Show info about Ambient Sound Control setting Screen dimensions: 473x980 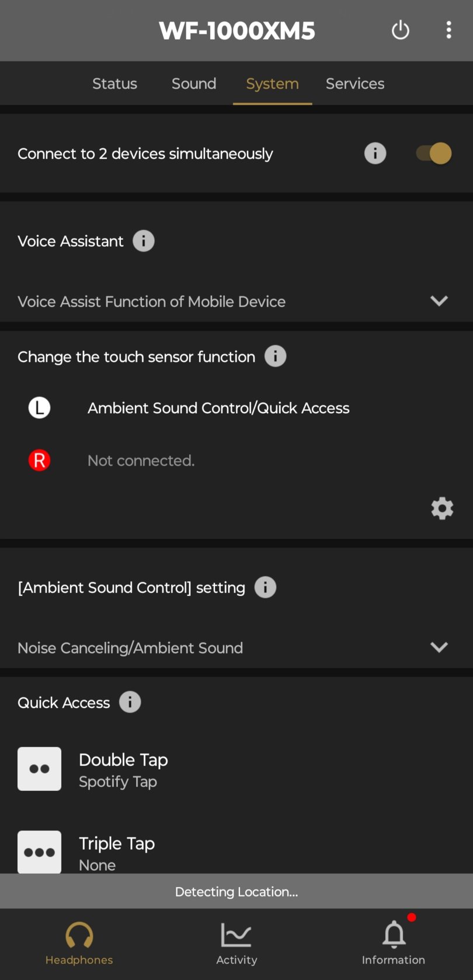pos(265,587)
